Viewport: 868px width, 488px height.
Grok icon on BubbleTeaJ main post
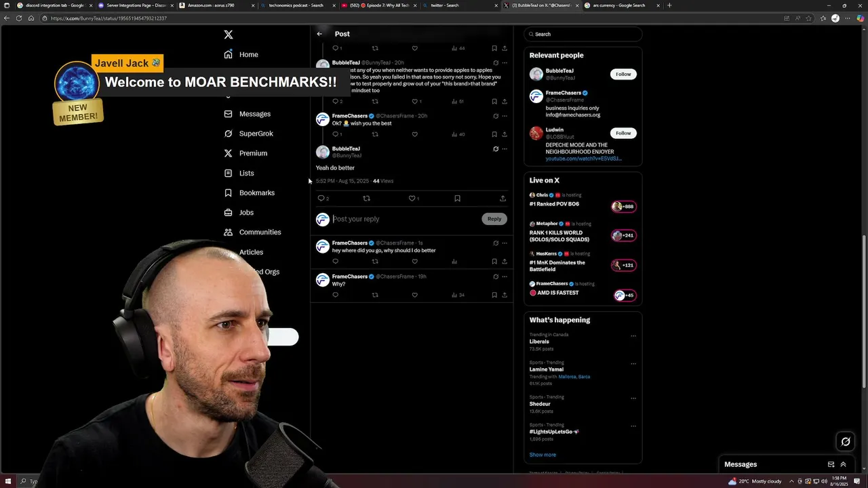[x=496, y=149]
